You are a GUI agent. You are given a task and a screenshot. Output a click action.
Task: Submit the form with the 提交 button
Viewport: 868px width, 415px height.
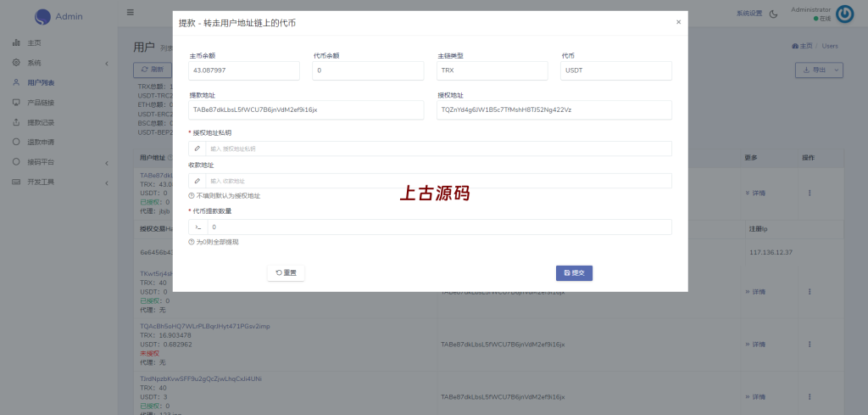click(x=574, y=272)
